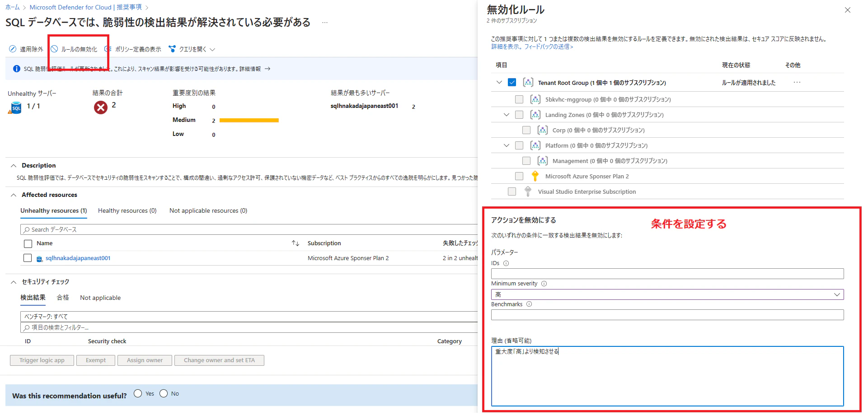Click the Trigger logic app button
868x420 pixels.
pyautogui.click(x=42, y=360)
